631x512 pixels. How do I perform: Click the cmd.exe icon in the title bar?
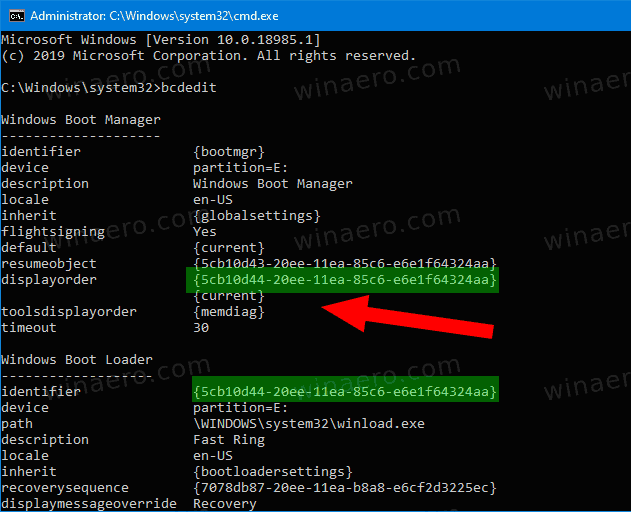tap(16, 16)
